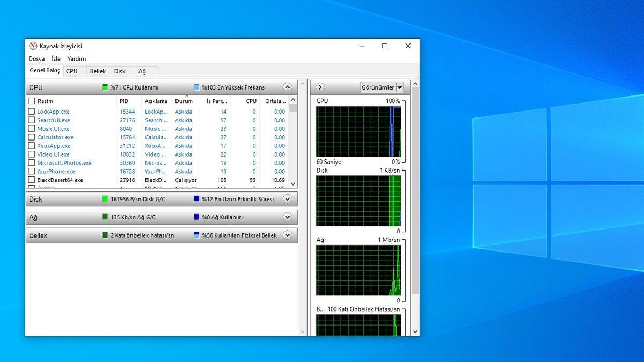Screen dimensions: 644x362
Task: Click the Kaynak İzleyicisi title bar icon
Action: pos(34,46)
